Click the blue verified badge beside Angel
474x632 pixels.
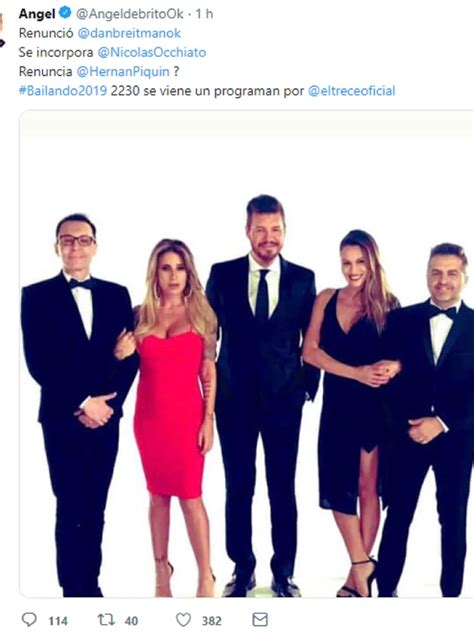tap(65, 13)
